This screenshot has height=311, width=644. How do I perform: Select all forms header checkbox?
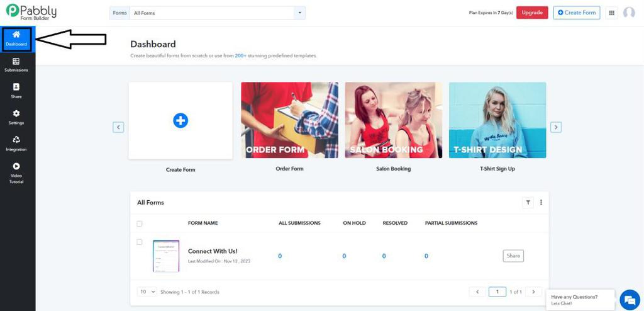click(139, 223)
